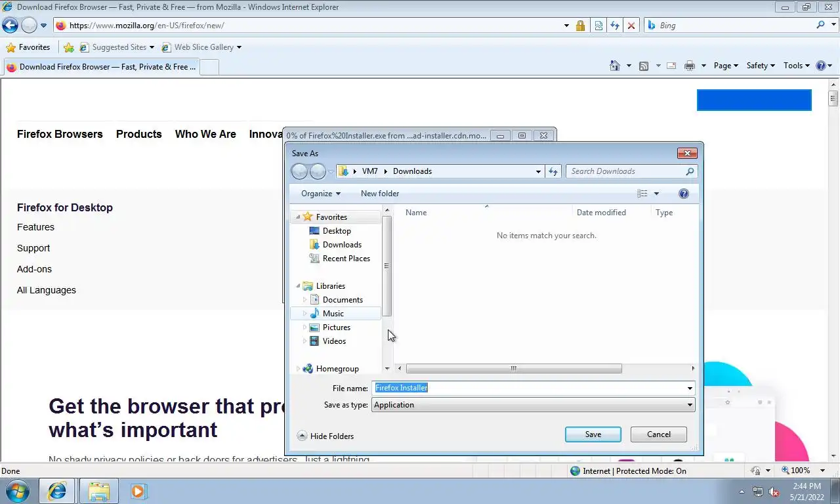This screenshot has width=840, height=504.
Task: Expand the Homegroup tree node
Action: [298, 369]
